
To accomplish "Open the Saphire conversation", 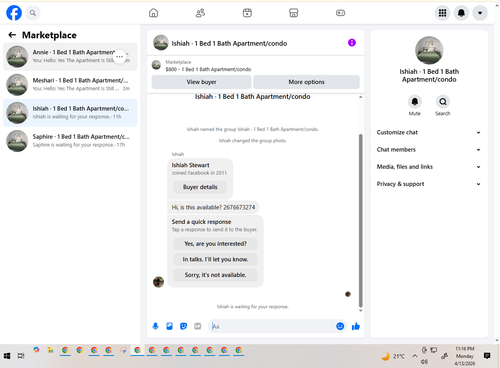I will pos(70,141).
